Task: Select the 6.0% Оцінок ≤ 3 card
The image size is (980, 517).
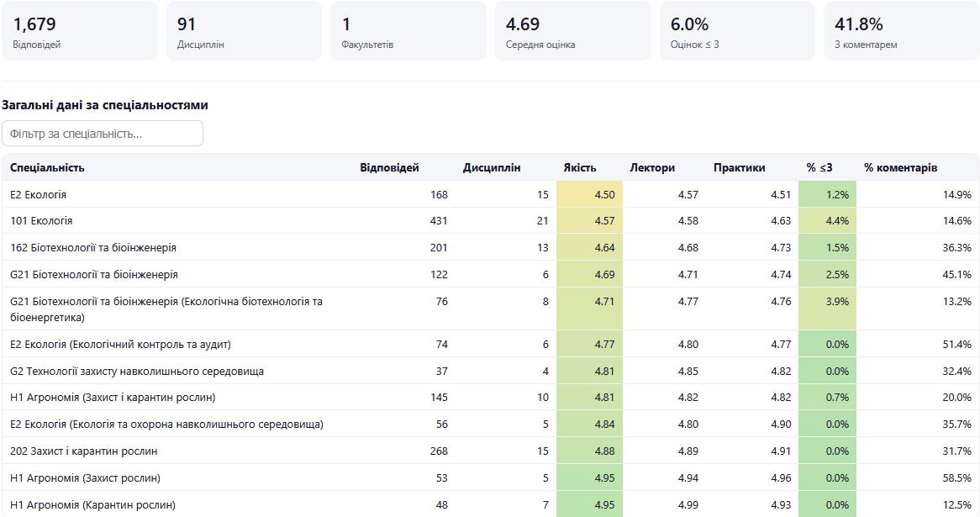Action: (737, 30)
